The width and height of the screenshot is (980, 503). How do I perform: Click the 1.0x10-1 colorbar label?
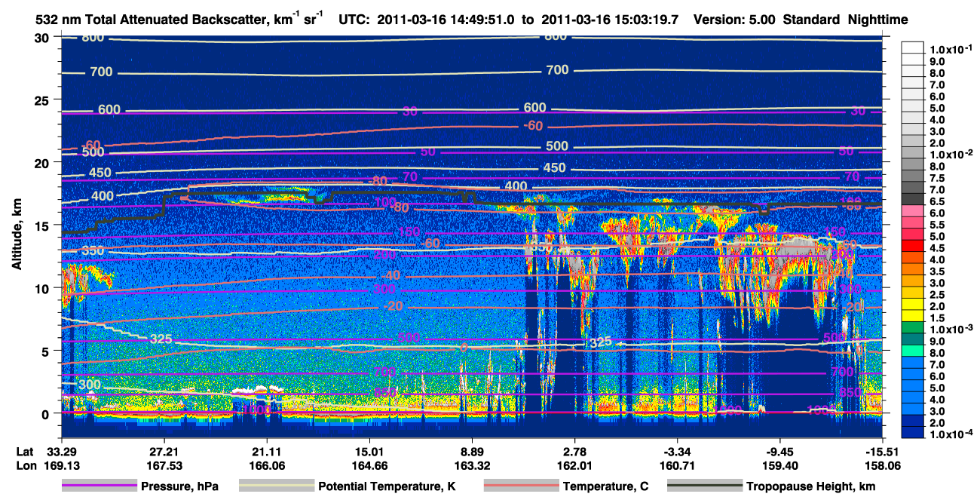click(953, 49)
